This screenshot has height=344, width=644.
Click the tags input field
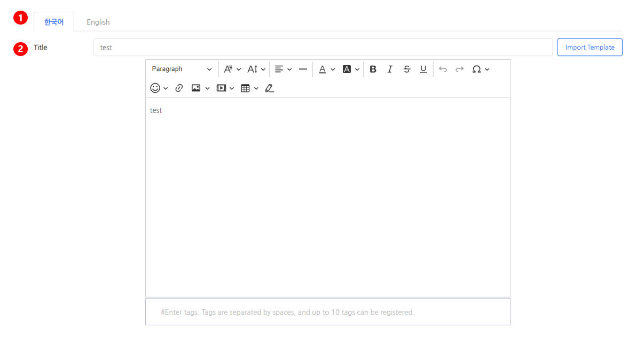click(x=328, y=312)
